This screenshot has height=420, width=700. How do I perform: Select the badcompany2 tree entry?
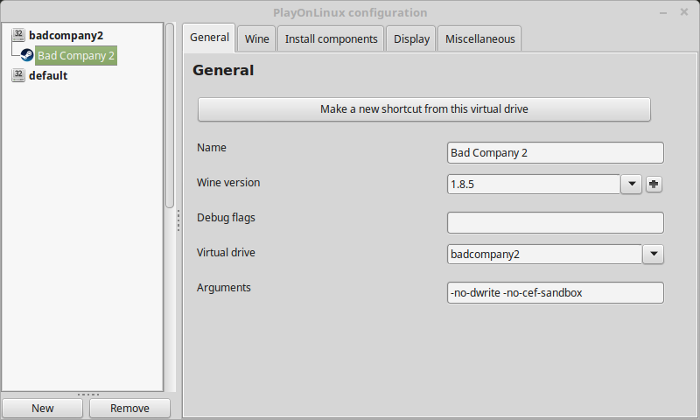click(x=66, y=35)
